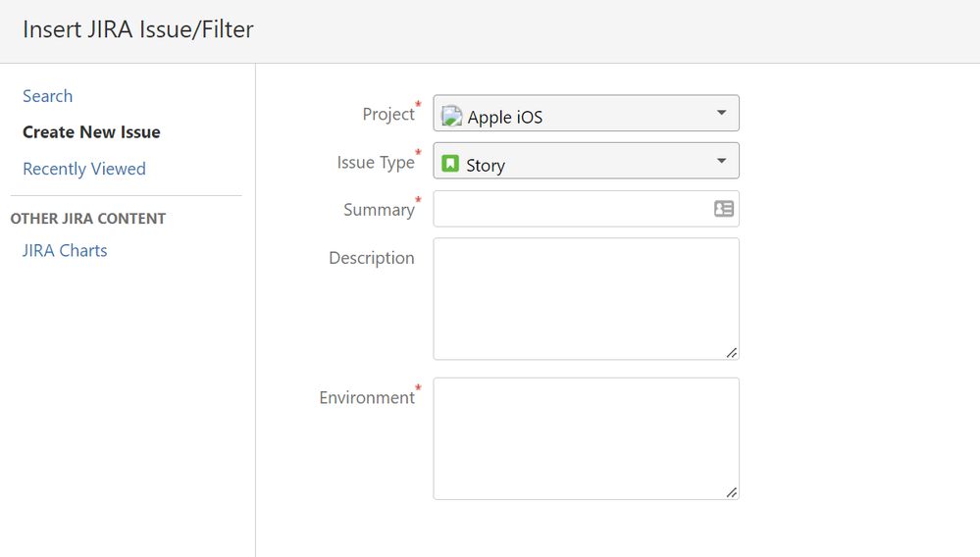Click the Summary field label
Viewport: 980px width, 557px height.
[379, 210]
